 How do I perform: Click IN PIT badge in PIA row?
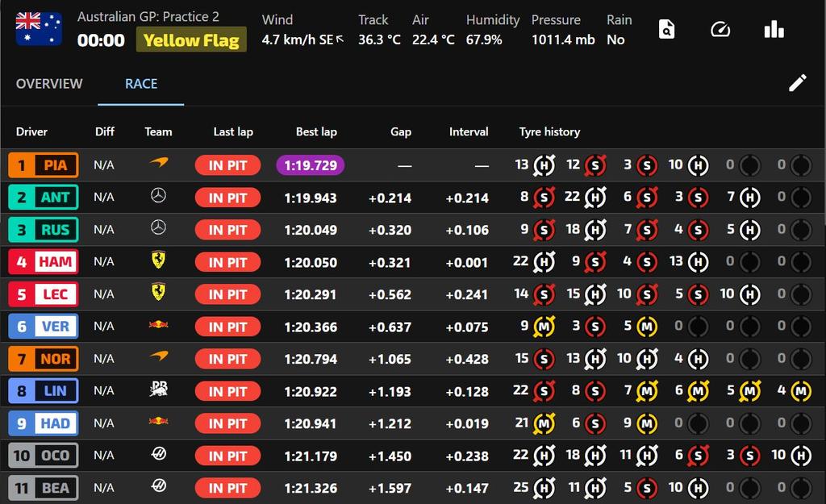pyautogui.click(x=227, y=165)
